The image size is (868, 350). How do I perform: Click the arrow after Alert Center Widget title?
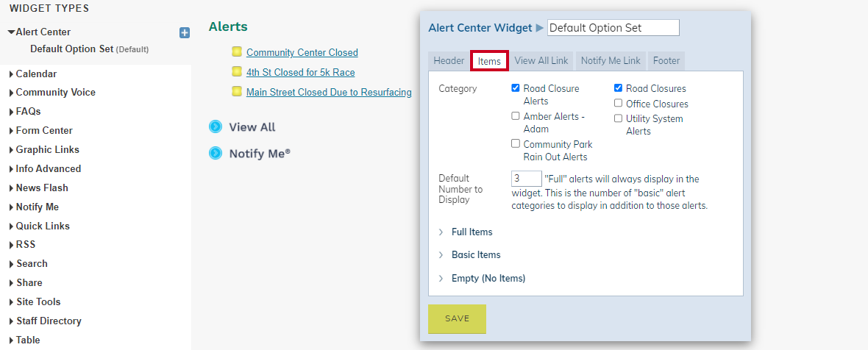tap(540, 28)
